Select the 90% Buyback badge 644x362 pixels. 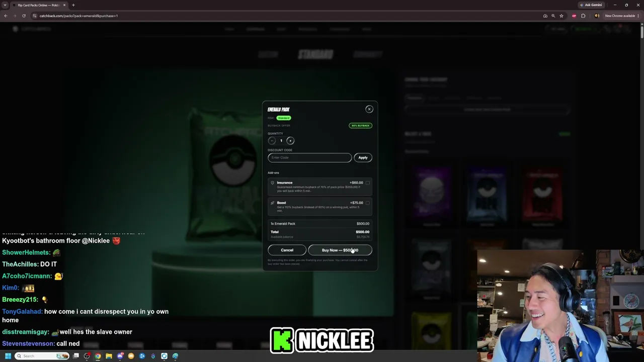360,126
